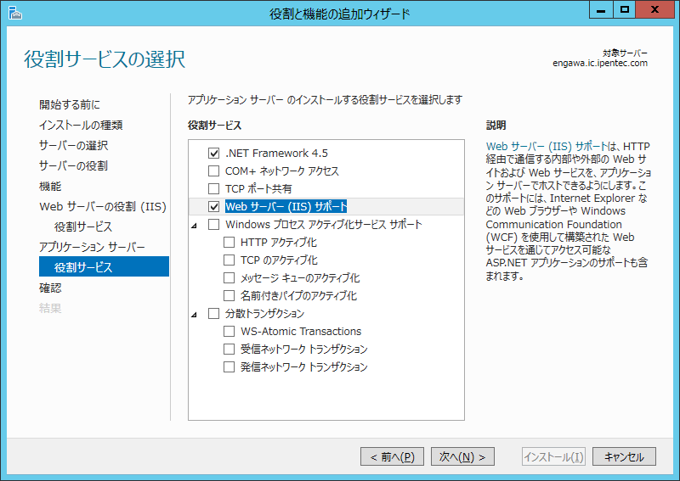The height and width of the screenshot is (481, 680).
Task: Select the WS-Atomic Transactions row label
Action: [x=301, y=331]
